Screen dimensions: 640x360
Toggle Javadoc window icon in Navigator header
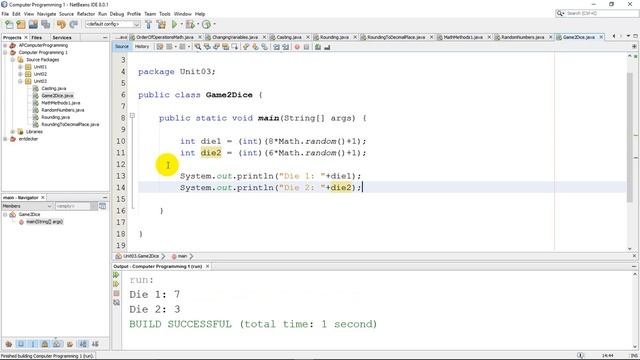(102, 206)
